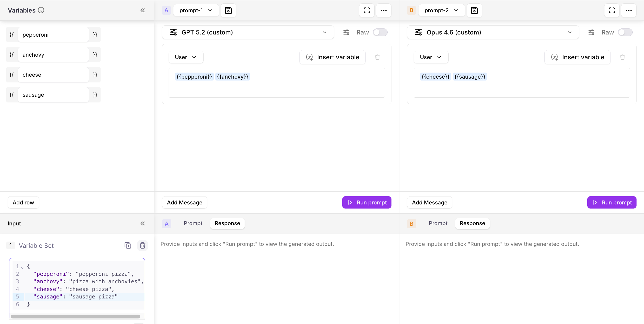Viewport: 644px width, 324px height.
Task: Open model settings sliders next to GPT 5.2
Action: (346, 32)
